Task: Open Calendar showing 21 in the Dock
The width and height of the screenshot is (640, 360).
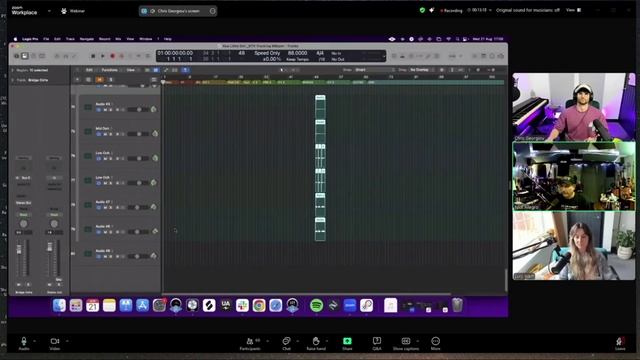Action: click(93, 305)
